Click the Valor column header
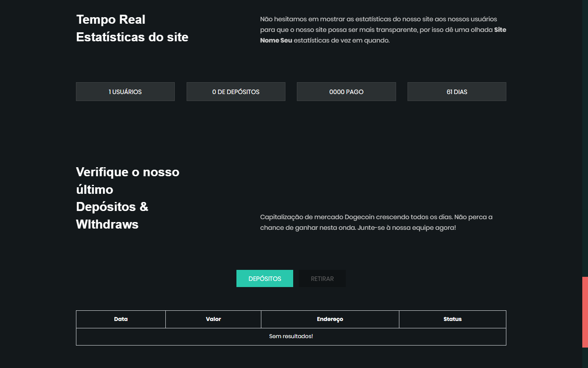Viewport: 588px width, 368px height. (213, 319)
